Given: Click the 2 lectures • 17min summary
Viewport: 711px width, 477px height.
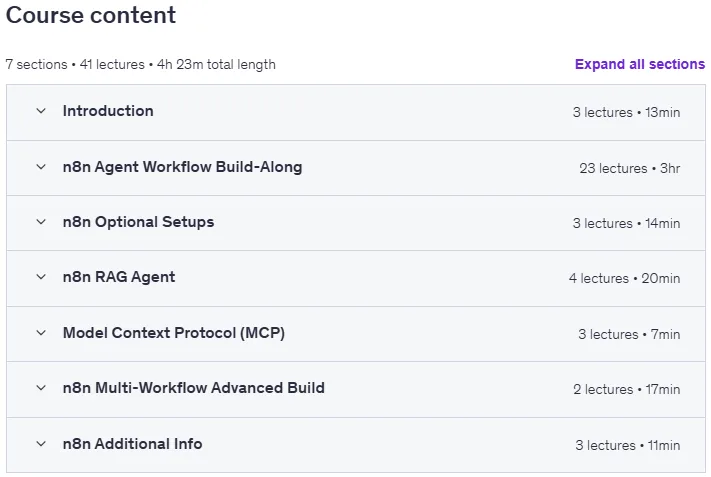Looking at the screenshot, I should (627, 389).
